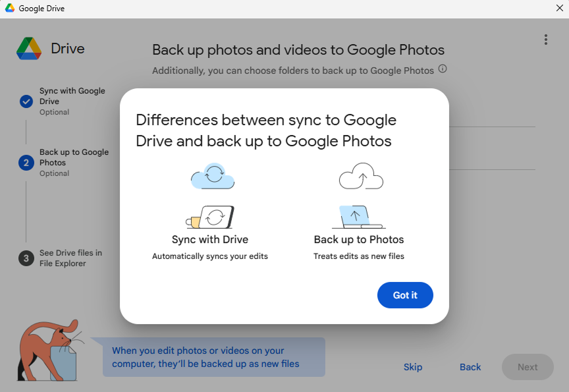Click the greyed-out Next button
569x392 pixels.
pos(527,367)
